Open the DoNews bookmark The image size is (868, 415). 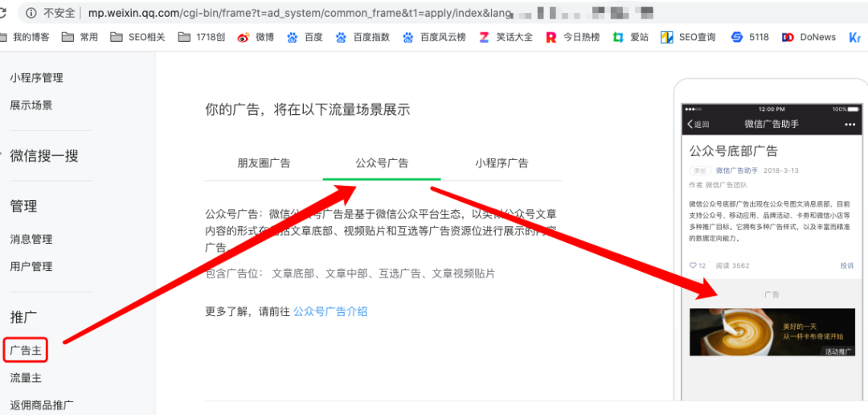809,38
